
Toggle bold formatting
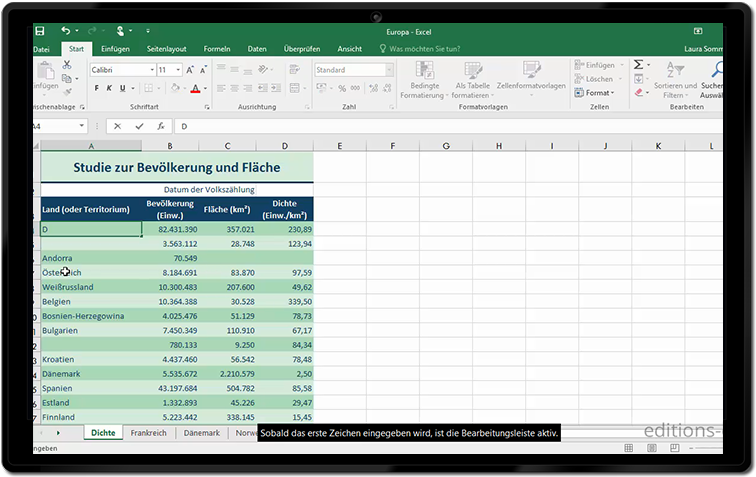pyautogui.click(x=96, y=88)
